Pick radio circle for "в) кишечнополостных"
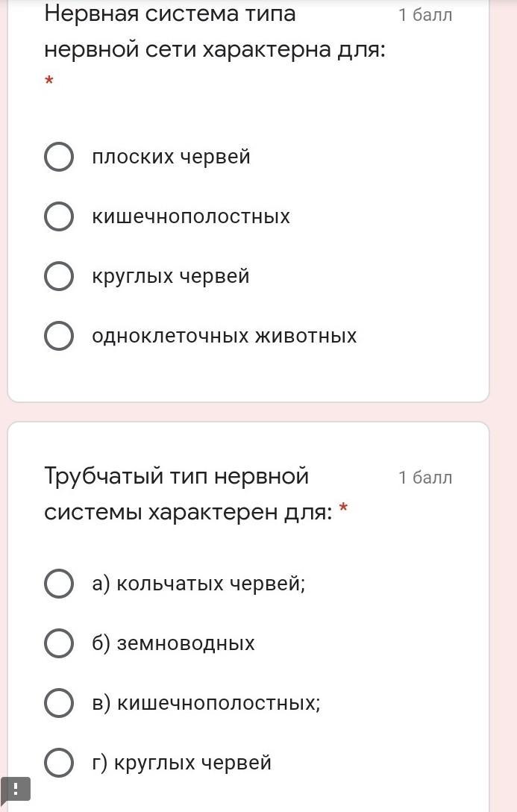The width and height of the screenshot is (517, 812). tap(59, 702)
